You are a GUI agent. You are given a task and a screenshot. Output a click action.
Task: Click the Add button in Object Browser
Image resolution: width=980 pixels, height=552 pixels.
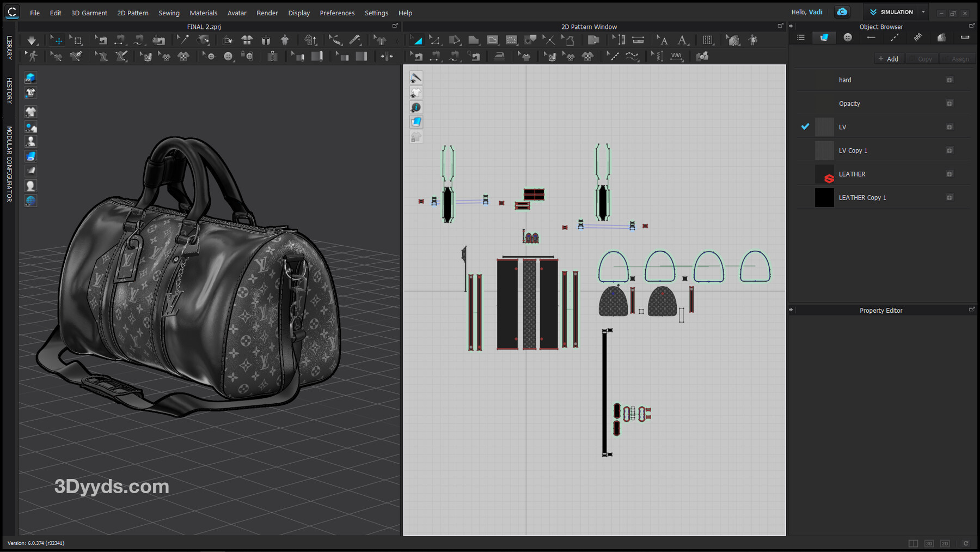pyautogui.click(x=889, y=59)
